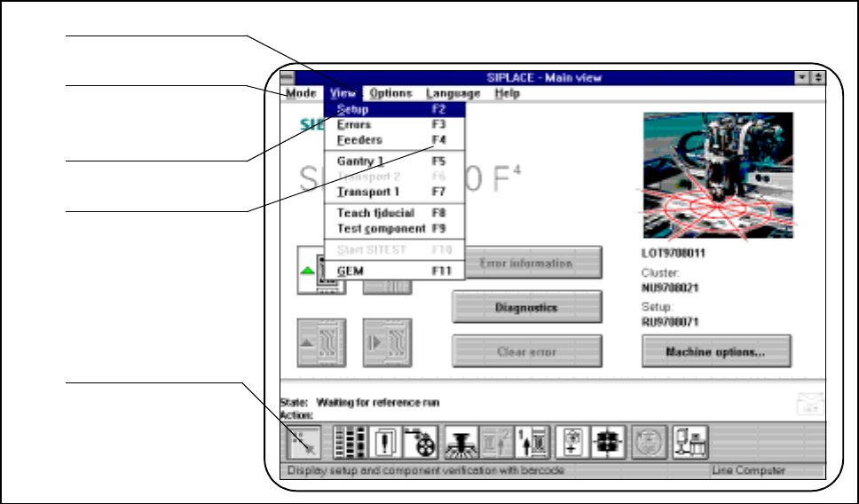859x504 pixels.
Task: Click the Transport 1 conveyor arrow icon
Action: click(532, 442)
